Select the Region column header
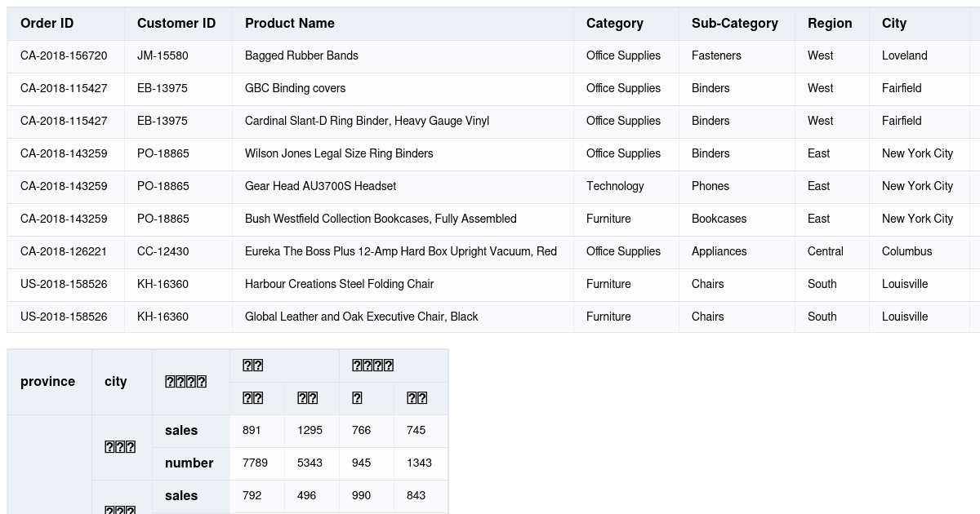The height and width of the screenshot is (514, 980). point(830,24)
